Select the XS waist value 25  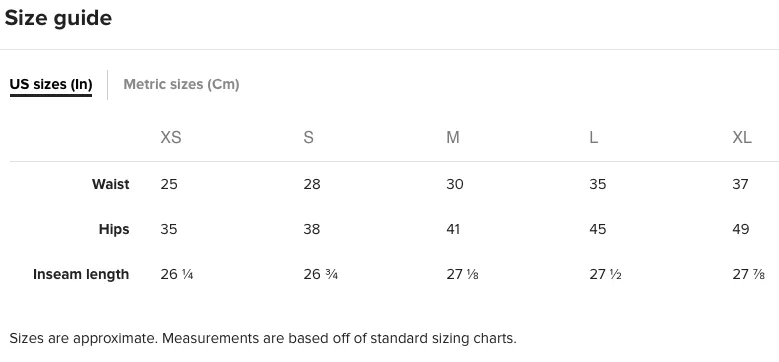169,184
